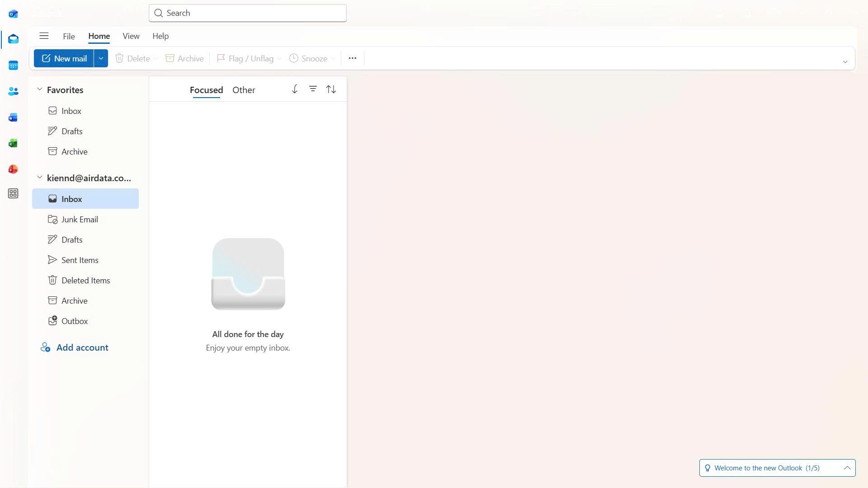Toggle the hamburger navigation pane button

click(44, 36)
